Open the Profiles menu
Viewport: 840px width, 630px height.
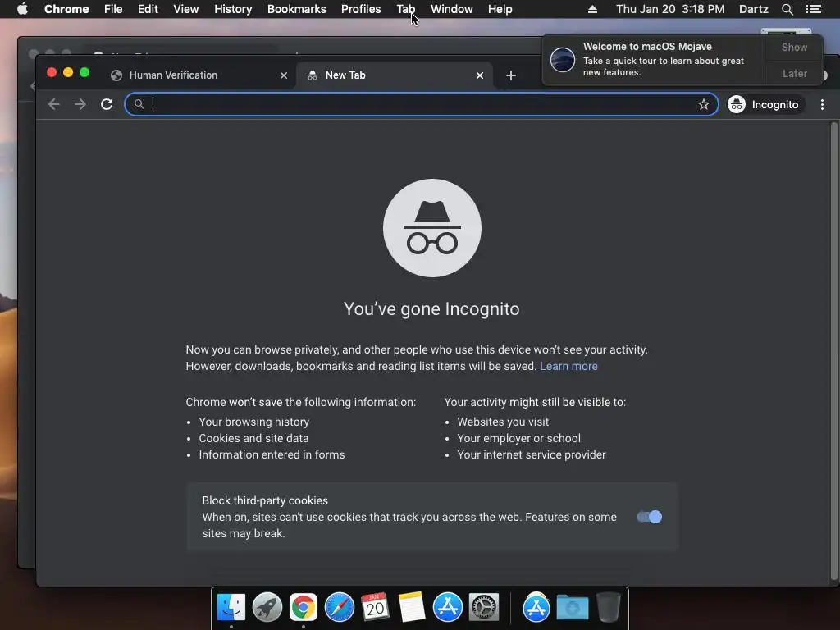tap(361, 9)
